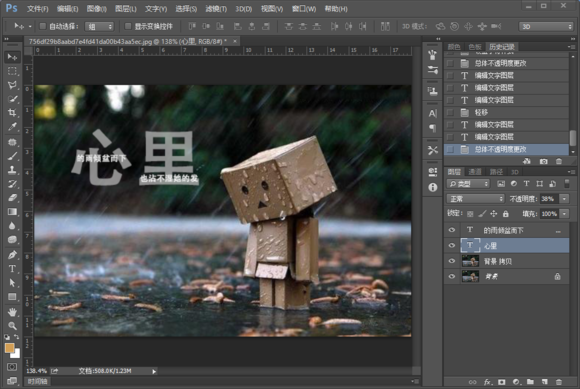Select the 背景 拷贝 layer thumbnail
Viewport: 580px width, 389px height.
click(470, 261)
